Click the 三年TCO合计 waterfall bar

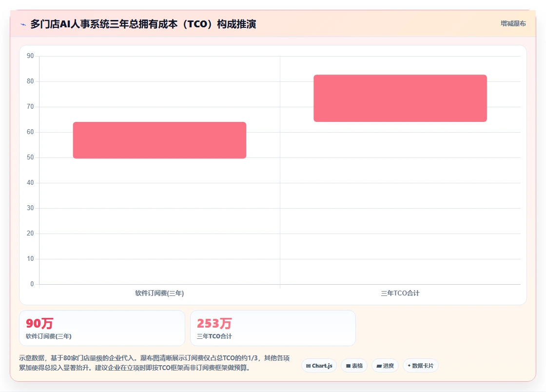coord(400,98)
